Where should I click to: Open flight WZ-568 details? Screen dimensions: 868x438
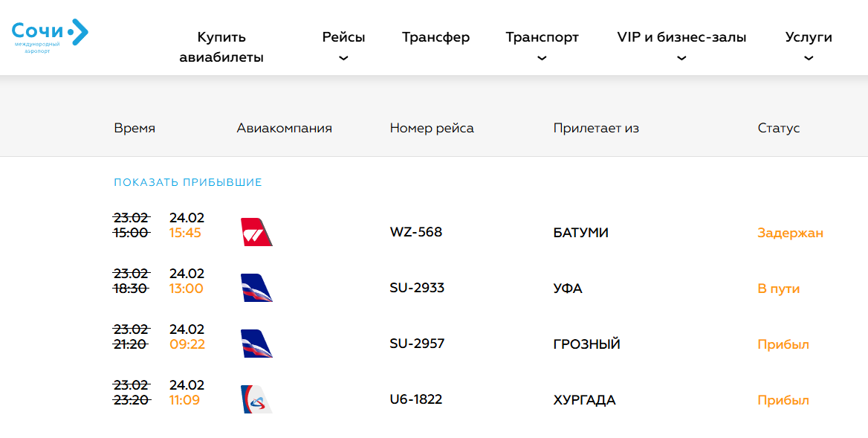[x=416, y=232]
